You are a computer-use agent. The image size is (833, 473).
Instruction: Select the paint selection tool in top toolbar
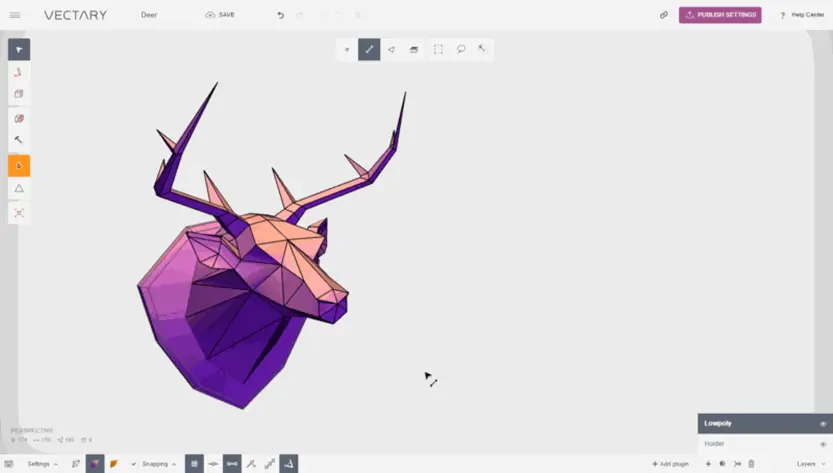point(482,49)
